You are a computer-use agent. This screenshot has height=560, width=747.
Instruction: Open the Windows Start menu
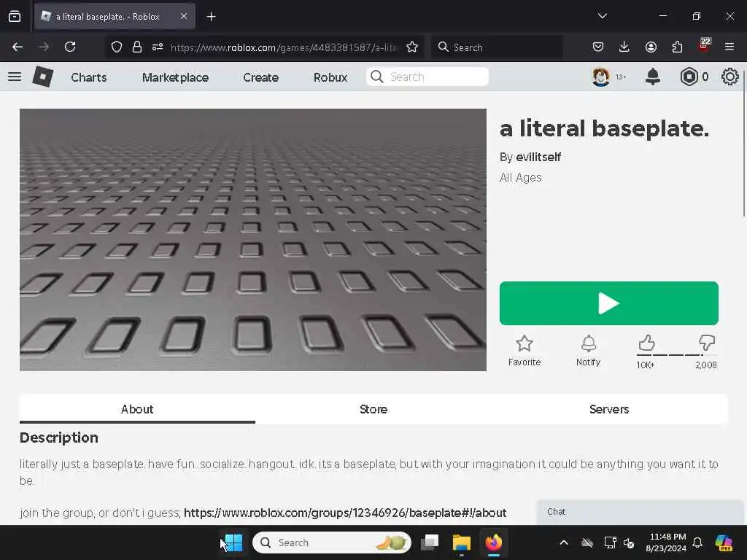point(234,542)
